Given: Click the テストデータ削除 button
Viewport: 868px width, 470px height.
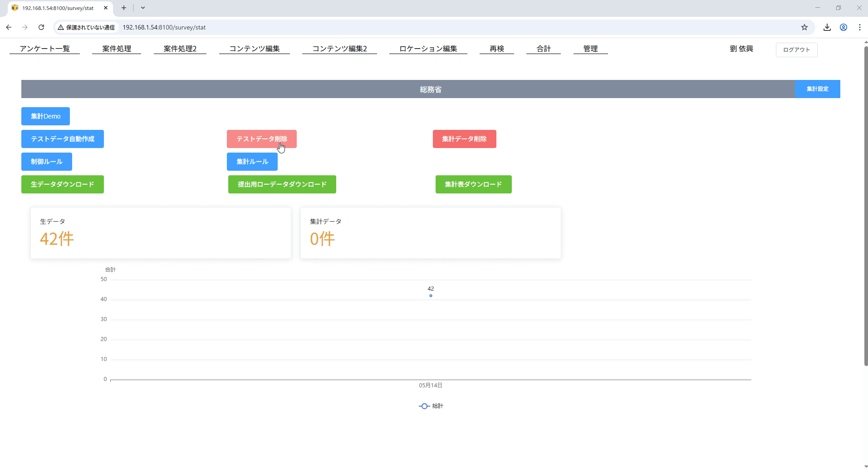Looking at the screenshot, I should pyautogui.click(x=261, y=139).
